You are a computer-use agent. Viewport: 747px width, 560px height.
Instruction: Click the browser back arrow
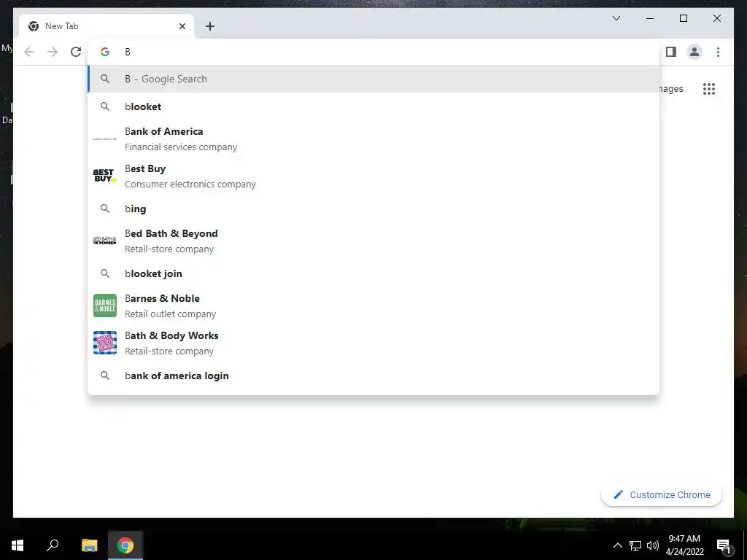coord(29,52)
